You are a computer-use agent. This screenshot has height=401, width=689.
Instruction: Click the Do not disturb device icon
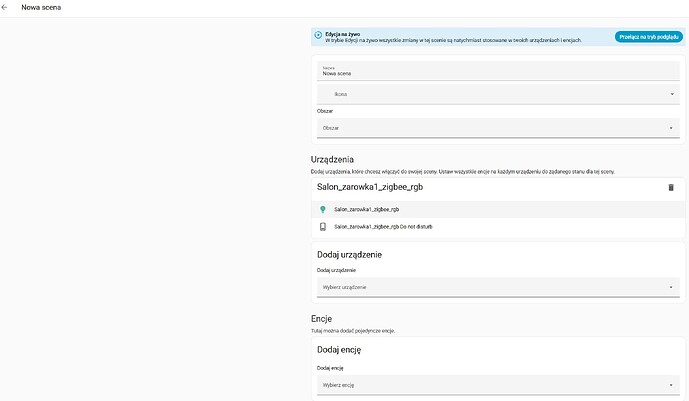323,227
